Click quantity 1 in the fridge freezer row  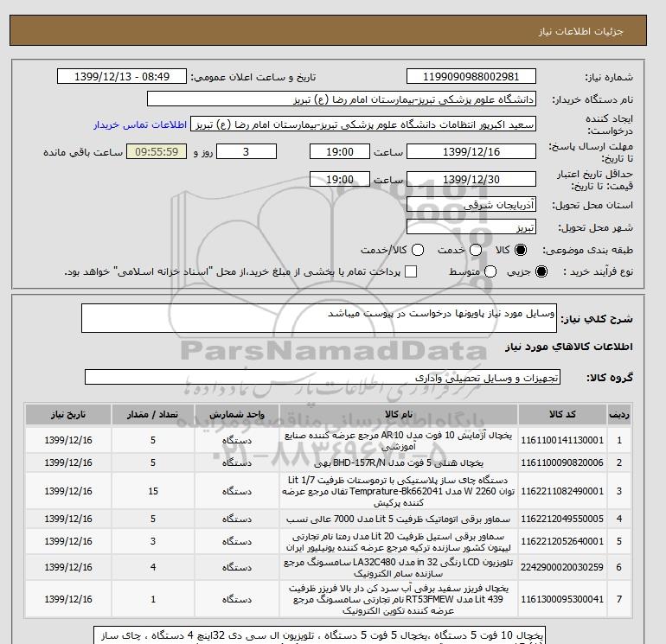(x=153, y=599)
